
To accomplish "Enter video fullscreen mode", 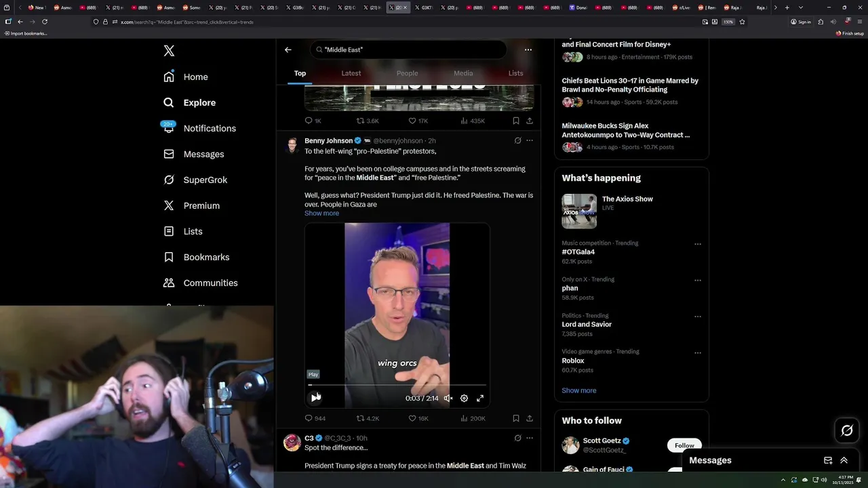I will [480, 399].
